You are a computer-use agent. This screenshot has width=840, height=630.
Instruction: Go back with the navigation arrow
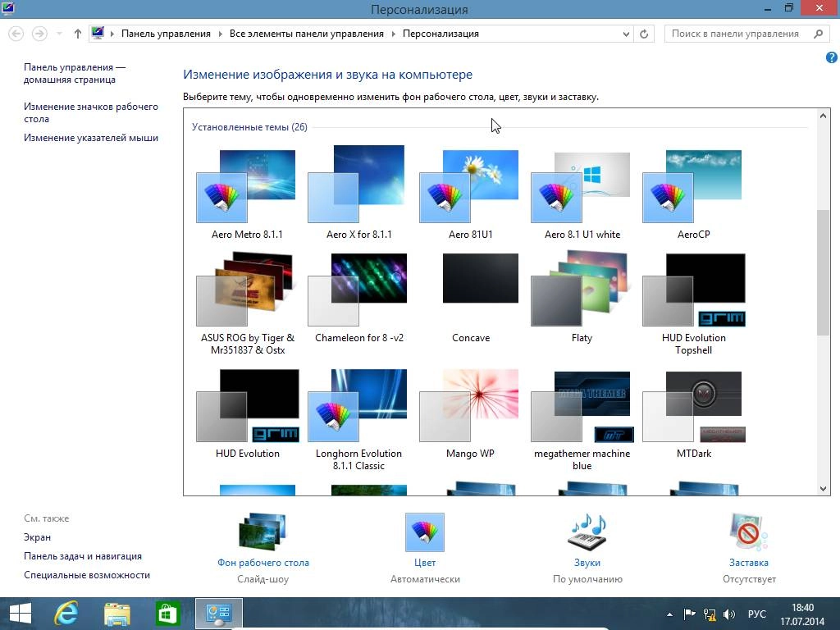tap(16, 34)
